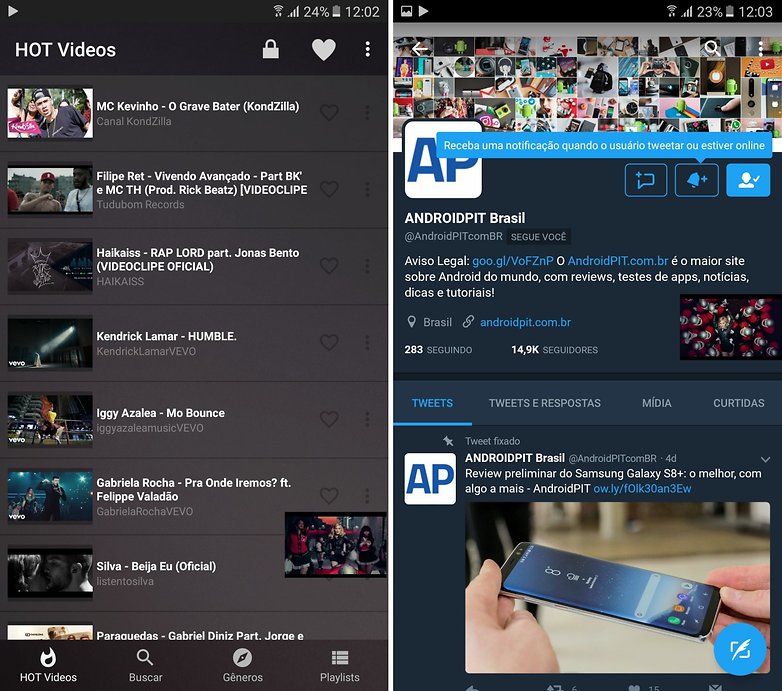Toggle the following button for ANDROIDPIT Brasil

tap(748, 180)
